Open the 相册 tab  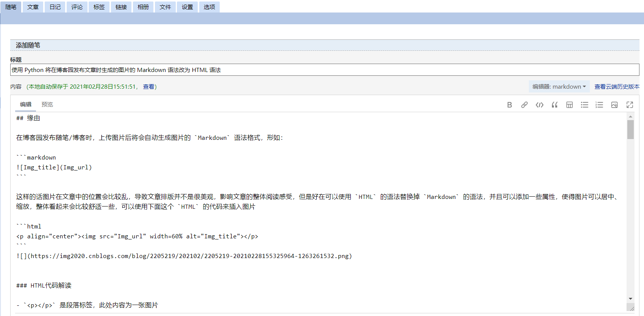pyautogui.click(x=143, y=7)
